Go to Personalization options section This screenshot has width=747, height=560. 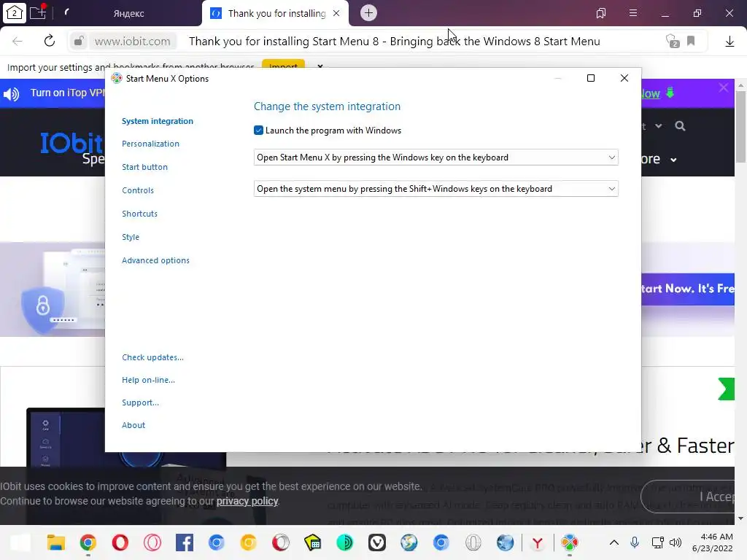click(x=150, y=144)
